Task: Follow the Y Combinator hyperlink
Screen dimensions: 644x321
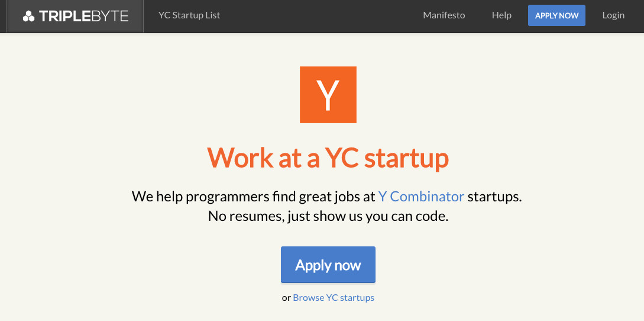Action: (421, 196)
